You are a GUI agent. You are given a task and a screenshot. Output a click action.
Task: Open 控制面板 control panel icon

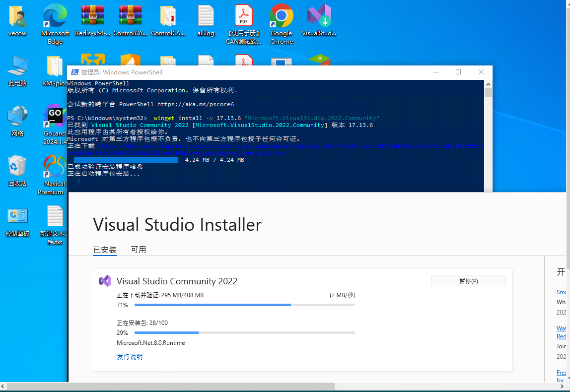[x=17, y=221]
